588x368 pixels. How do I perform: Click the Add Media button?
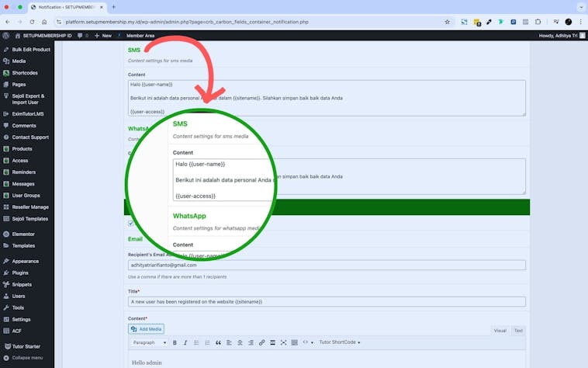146,329
